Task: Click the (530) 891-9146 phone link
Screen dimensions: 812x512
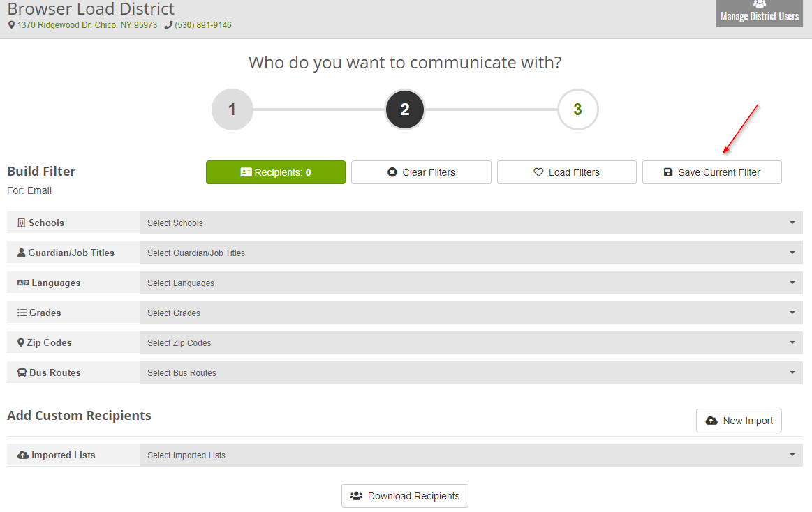Action: coord(203,25)
